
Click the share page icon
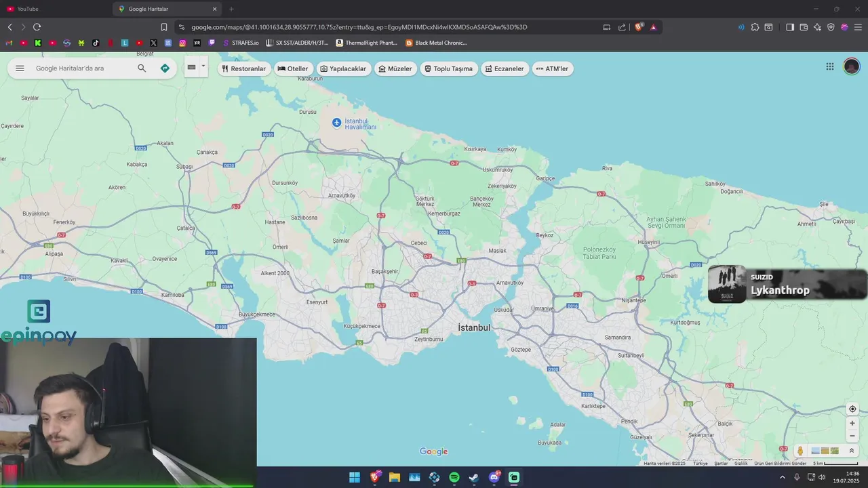(622, 27)
